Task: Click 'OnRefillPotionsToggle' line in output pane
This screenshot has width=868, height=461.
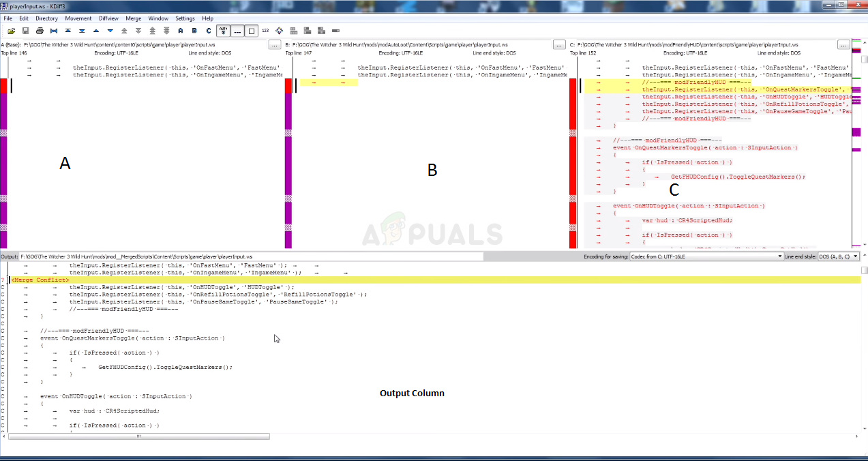Action: pyautogui.click(x=218, y=294)
